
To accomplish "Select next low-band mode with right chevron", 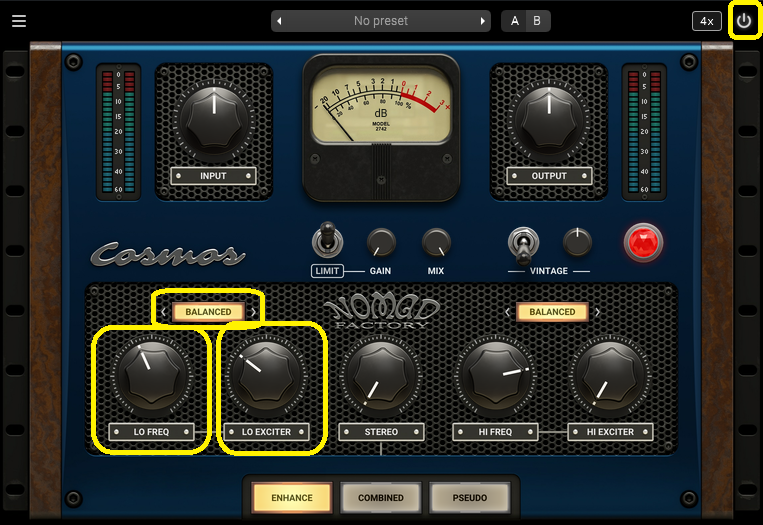I will (x=254, y=312).
